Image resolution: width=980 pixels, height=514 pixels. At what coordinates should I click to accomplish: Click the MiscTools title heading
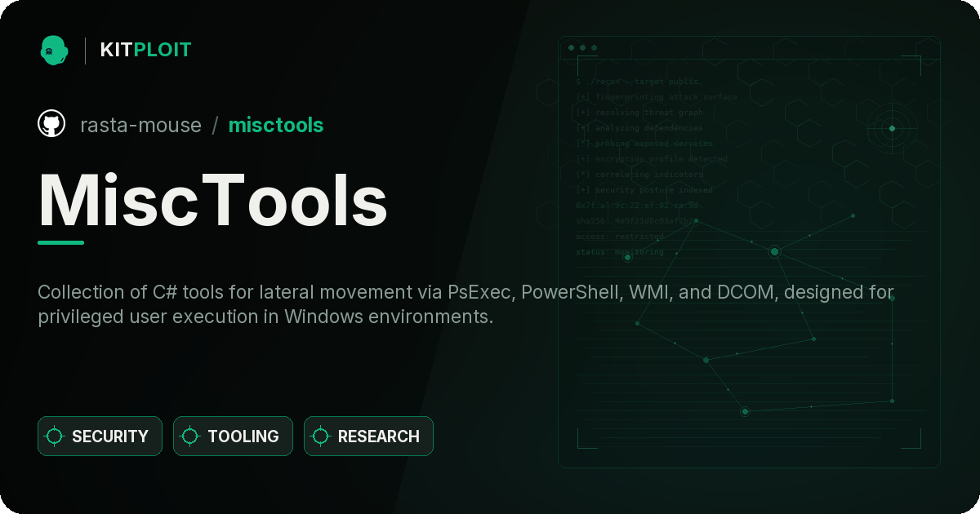coord(212,200)
